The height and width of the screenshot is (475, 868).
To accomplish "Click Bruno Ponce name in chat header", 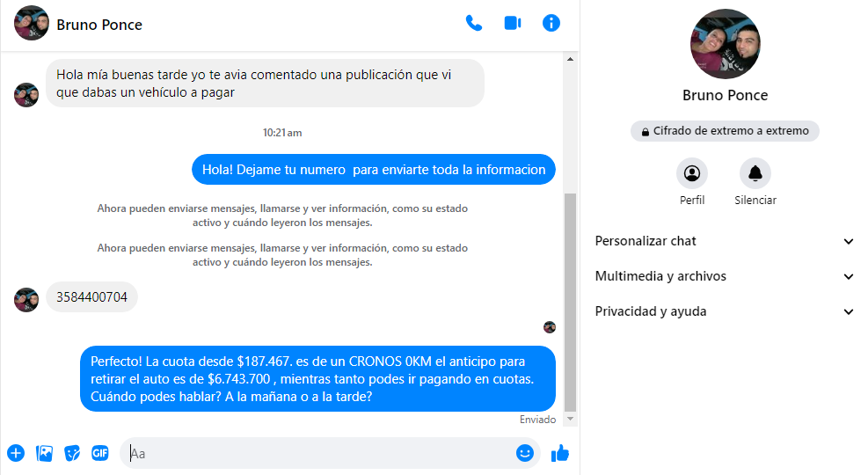I will (99, 25).
